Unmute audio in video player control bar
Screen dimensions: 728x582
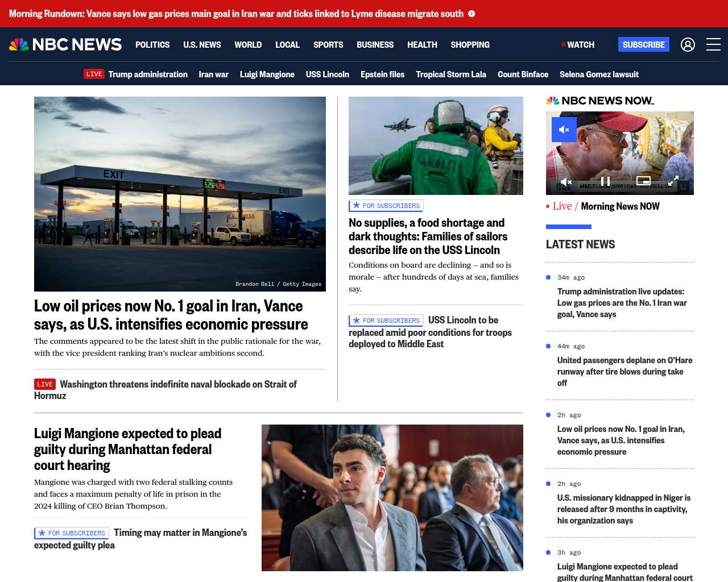[566, 181]
